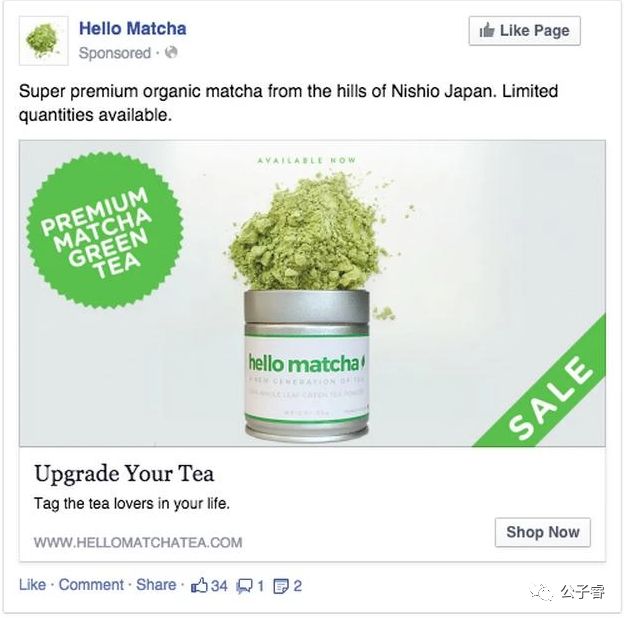Click the thumbs-up icon showing 34 likes
This screenshot has width=624, height=618.
click(200, 586)
